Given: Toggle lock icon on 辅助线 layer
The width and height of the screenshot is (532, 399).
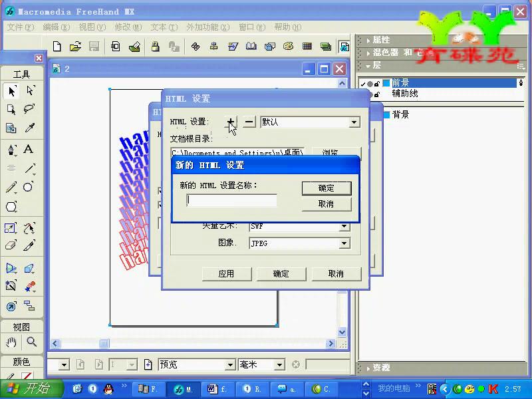Looking at the screenshot, I should click(376, 94).
